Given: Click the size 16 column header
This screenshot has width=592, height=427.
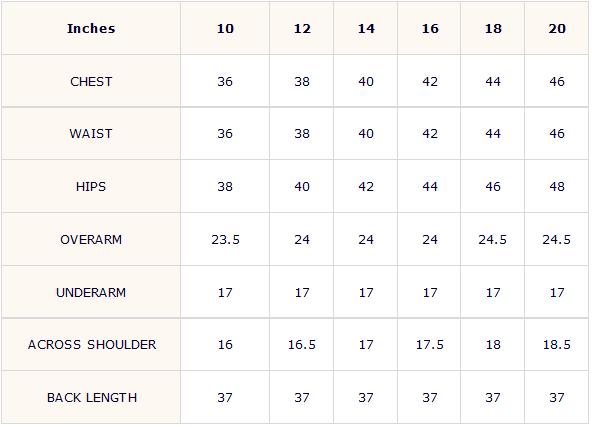Looking at the screenshot, I should pyautogui.click(x=429, y=28).
